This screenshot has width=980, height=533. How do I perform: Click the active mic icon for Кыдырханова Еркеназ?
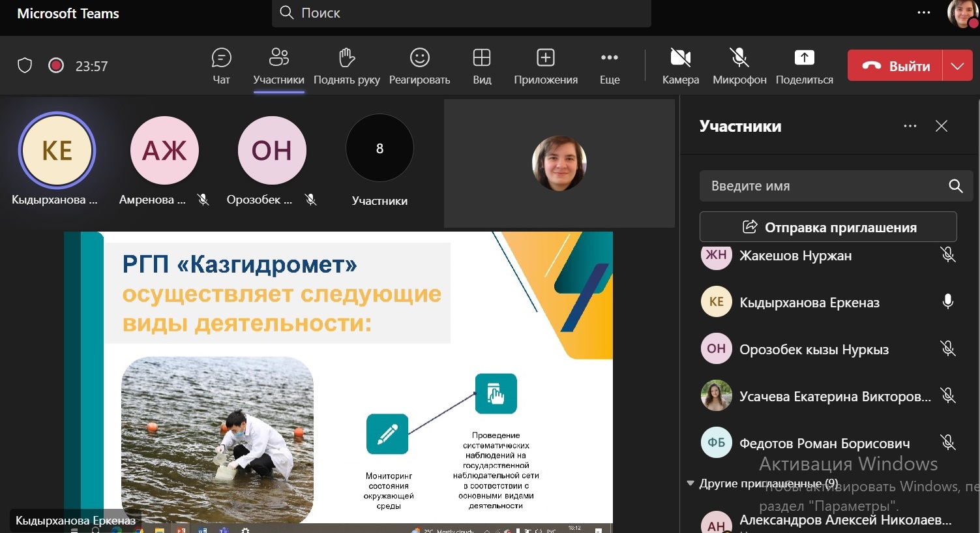click(x=948, y=301)
